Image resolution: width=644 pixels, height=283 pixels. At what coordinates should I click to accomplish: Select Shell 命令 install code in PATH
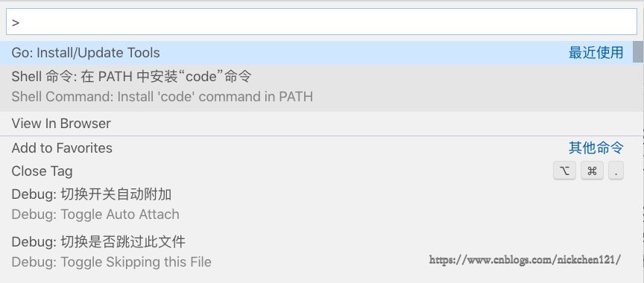(x=316, y=88)
